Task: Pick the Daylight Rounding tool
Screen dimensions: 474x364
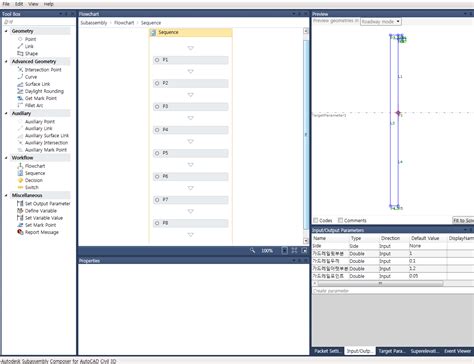Action: [44, 91]
